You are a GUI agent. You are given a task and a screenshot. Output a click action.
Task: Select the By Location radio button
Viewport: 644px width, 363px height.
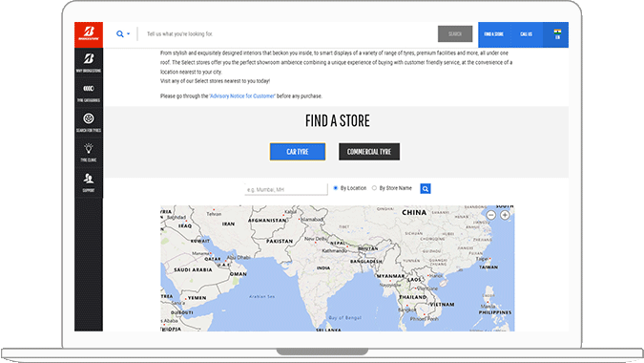coord(336,188)
